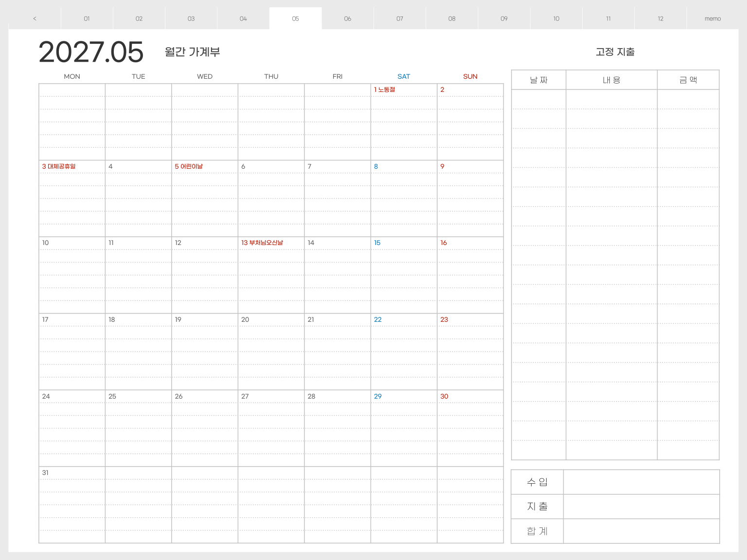Open the 01 month tab

point(87,18)
